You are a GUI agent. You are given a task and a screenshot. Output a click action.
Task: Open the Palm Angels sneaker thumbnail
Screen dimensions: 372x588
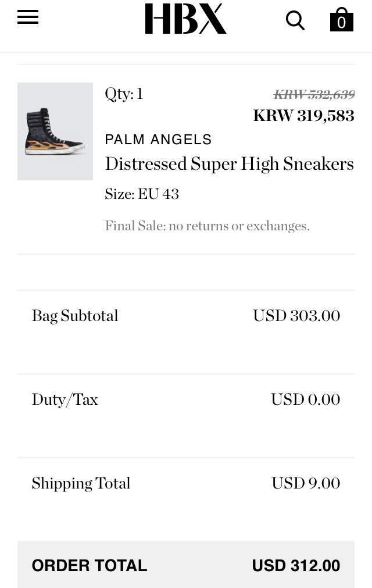[x=55, y=131]
